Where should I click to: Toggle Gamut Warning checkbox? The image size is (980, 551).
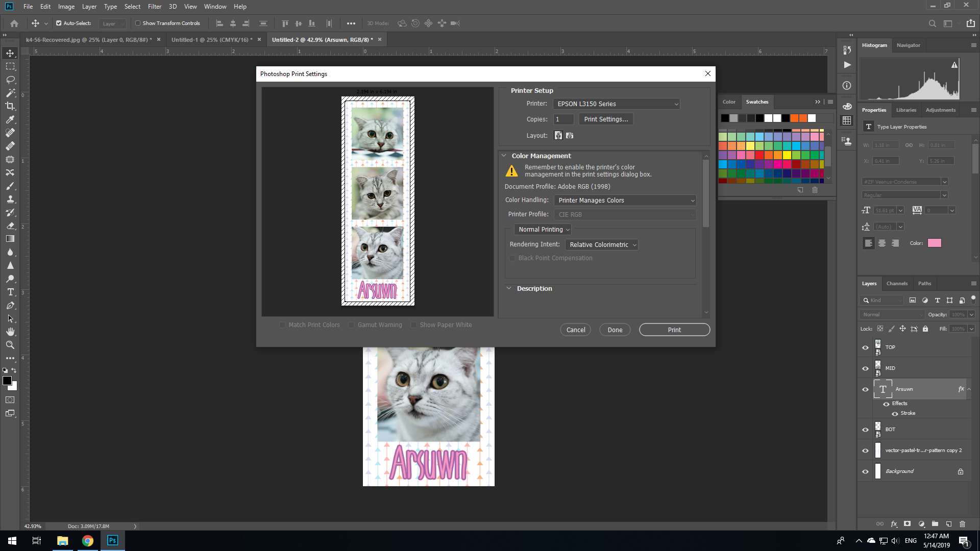pyautogui.click(x=351, y=325)
